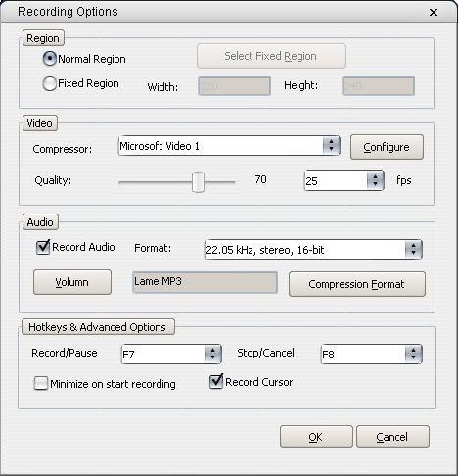Click the Height input field
The width and height of the screenshot is (458, 476).
(378, 86)
